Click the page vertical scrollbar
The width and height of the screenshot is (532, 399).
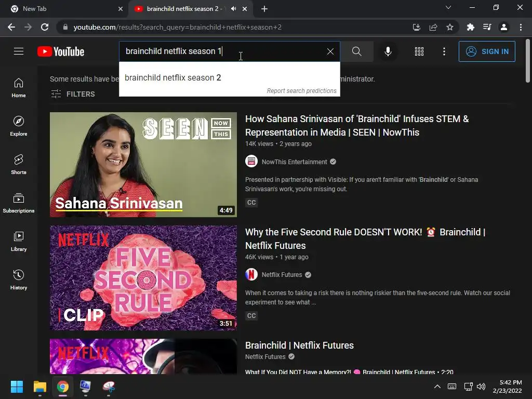coord(528,60)
